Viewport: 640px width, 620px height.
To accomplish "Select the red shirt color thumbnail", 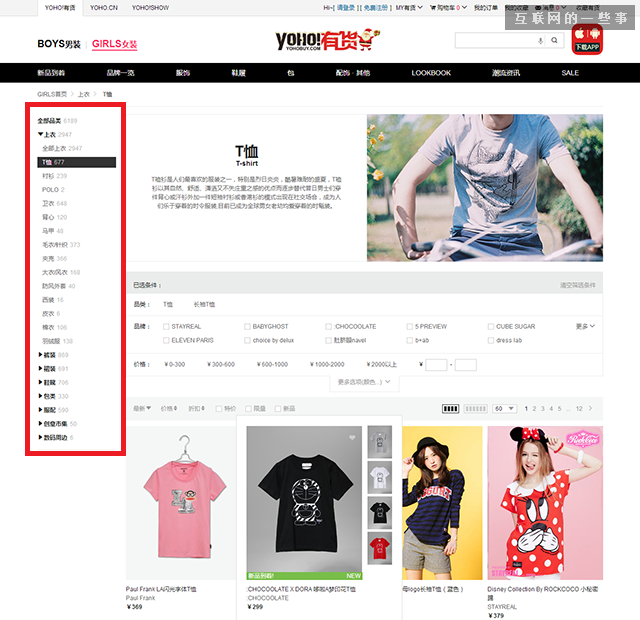I will tap(379, 548).
